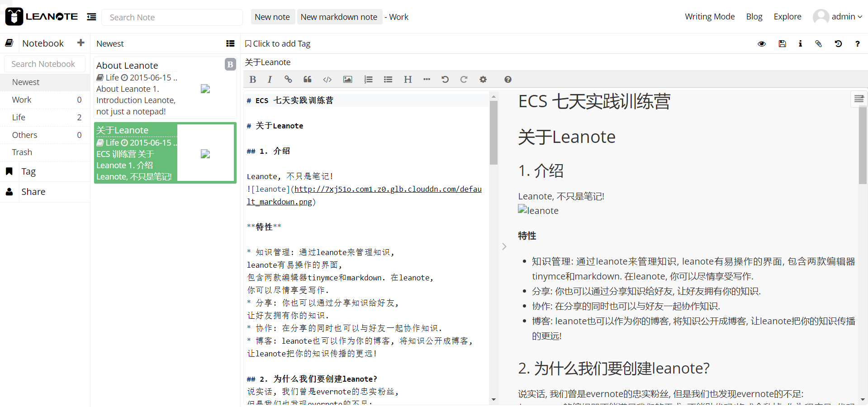
Task: Apply bold formatting in editor
Action: 253,80
